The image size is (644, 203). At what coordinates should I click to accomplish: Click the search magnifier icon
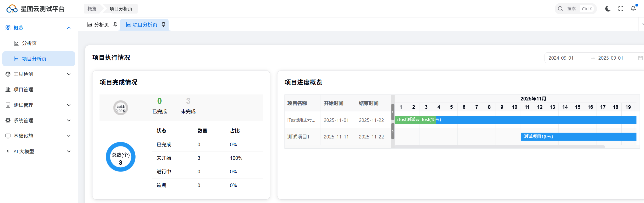click(x=560, y=9)
